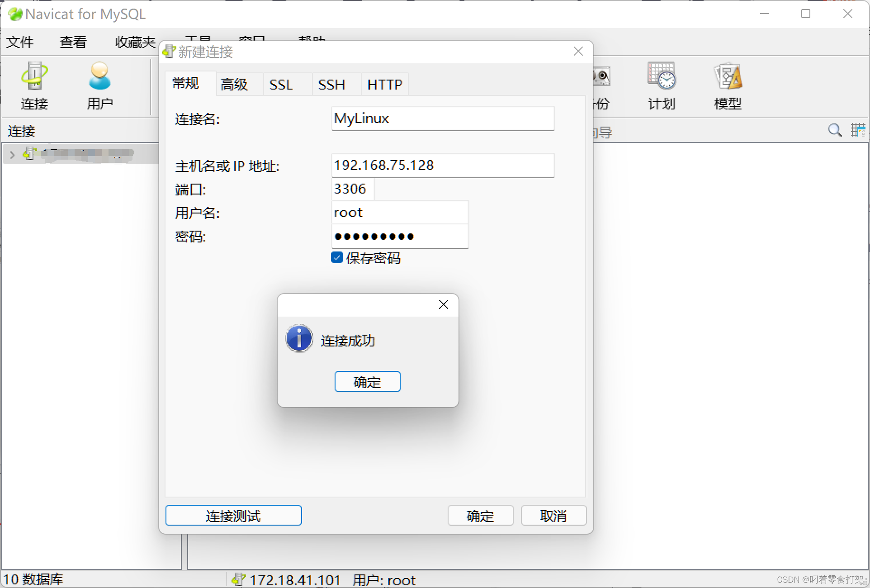This screenshot has width=870, height=588.
Task: Uncheck the Save Password (保存密码) checkbox
Action: coord(337,258)
